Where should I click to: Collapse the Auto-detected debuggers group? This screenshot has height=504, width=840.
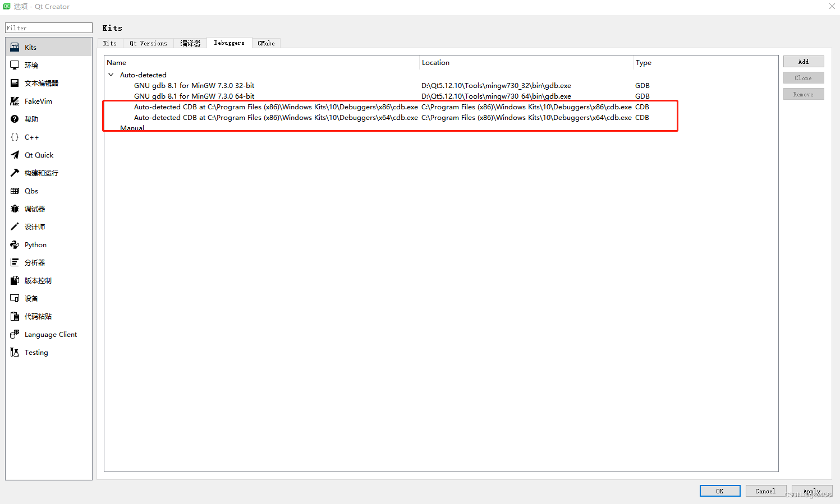[x=111, y=75]
